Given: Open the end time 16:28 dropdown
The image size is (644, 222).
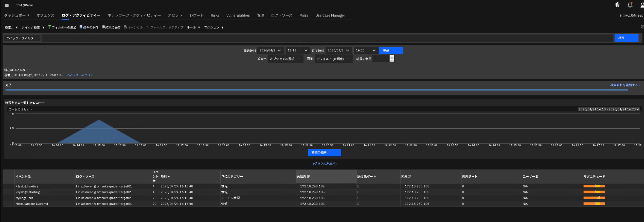Looking at the screenshot, I should [x=366, y=51].
